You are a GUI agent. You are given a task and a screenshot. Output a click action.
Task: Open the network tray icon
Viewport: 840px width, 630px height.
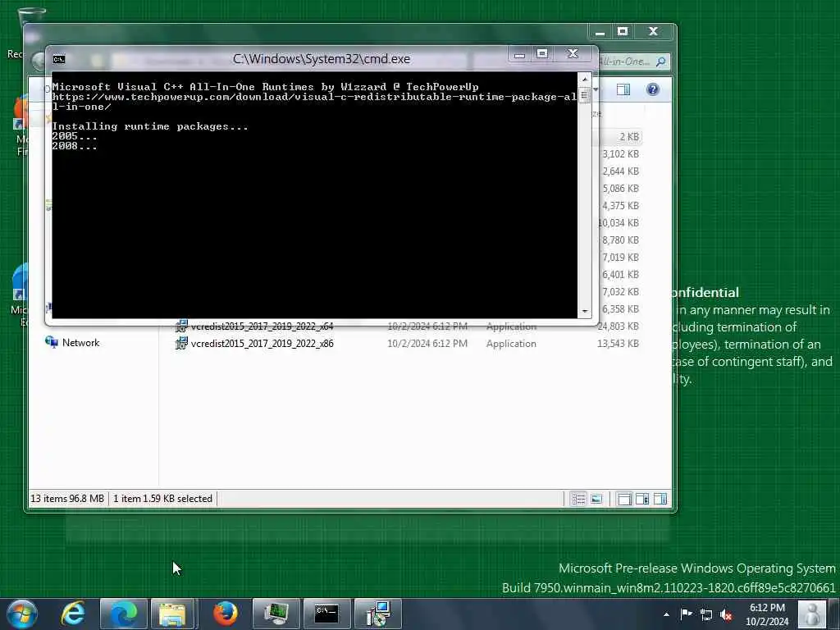(706, 614)
